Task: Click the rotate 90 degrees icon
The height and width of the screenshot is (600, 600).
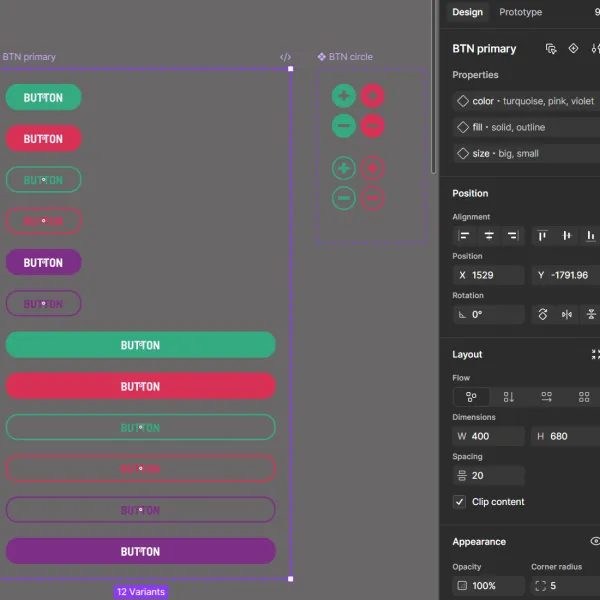Action: [x=543, y=315]
